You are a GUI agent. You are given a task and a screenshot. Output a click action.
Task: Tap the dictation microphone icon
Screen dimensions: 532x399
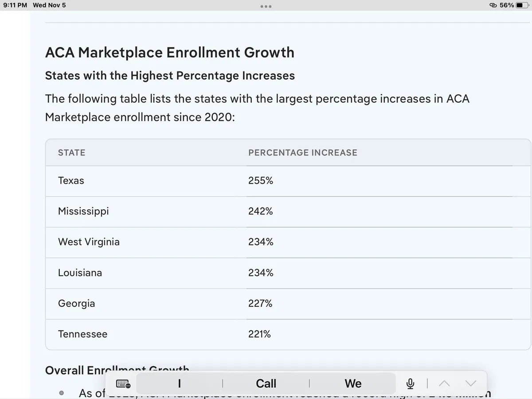(x=411, y=383)
